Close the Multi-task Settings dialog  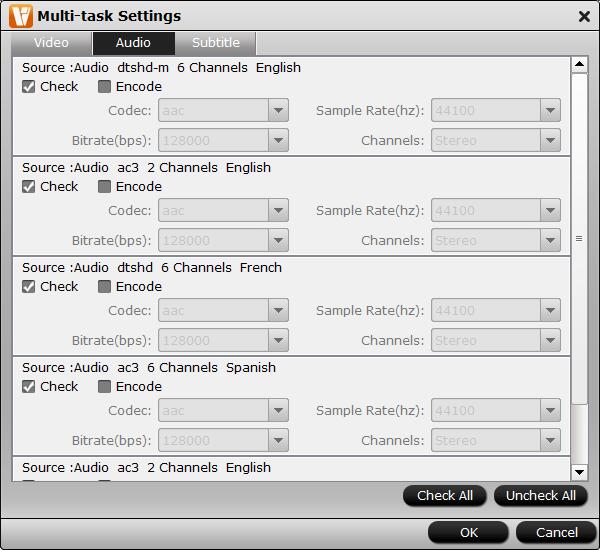pyautogui.click(x=584, y=16)
